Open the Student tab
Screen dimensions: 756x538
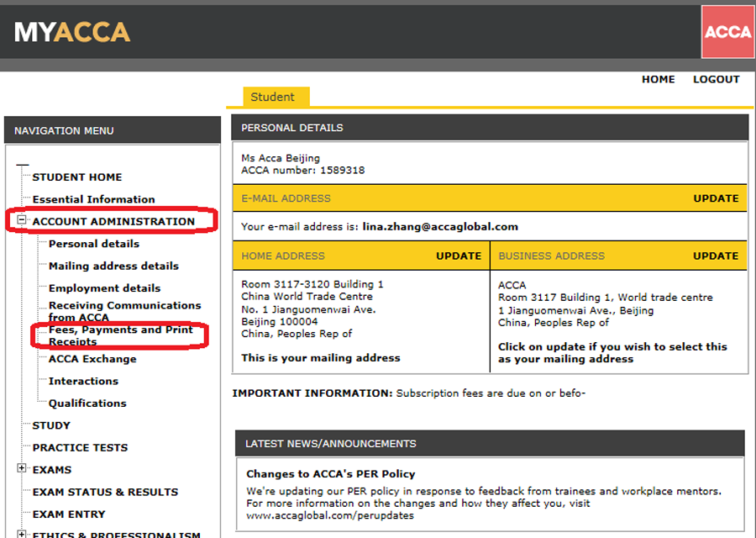(276, 97)
